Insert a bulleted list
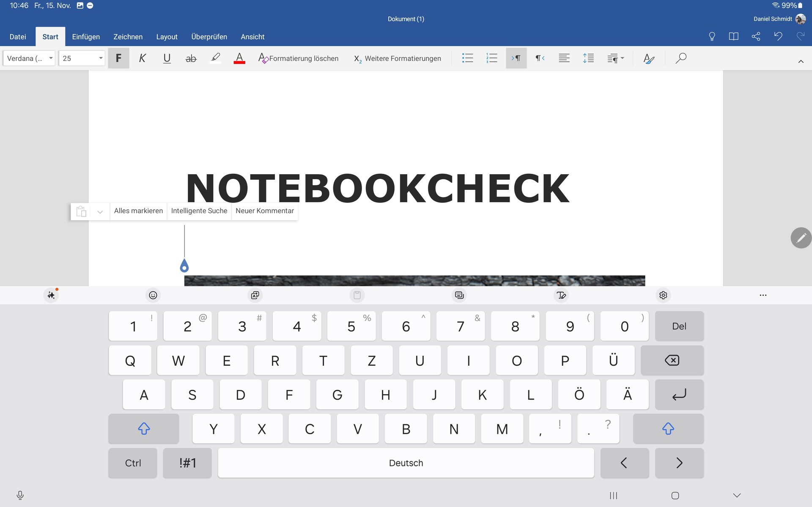This screenshot has height=507, width=812. tap(467, 58)
